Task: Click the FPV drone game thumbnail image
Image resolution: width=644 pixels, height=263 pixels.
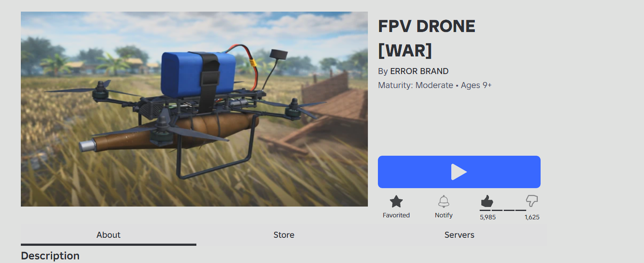Action: click(194, 109)
